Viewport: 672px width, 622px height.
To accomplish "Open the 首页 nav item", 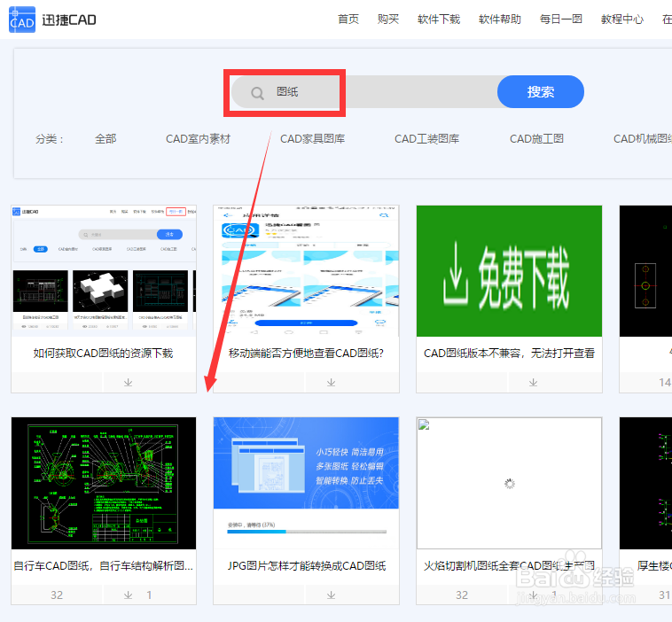I will coord(348,19).
